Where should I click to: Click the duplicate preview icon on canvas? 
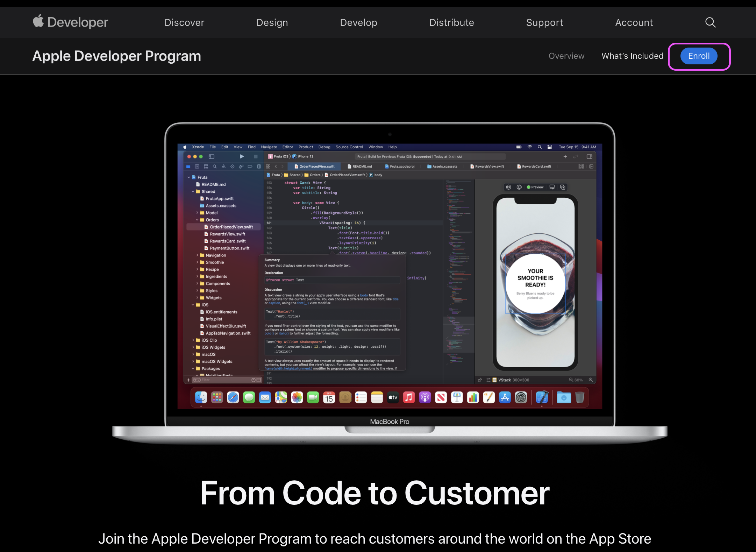coord(563,187)
